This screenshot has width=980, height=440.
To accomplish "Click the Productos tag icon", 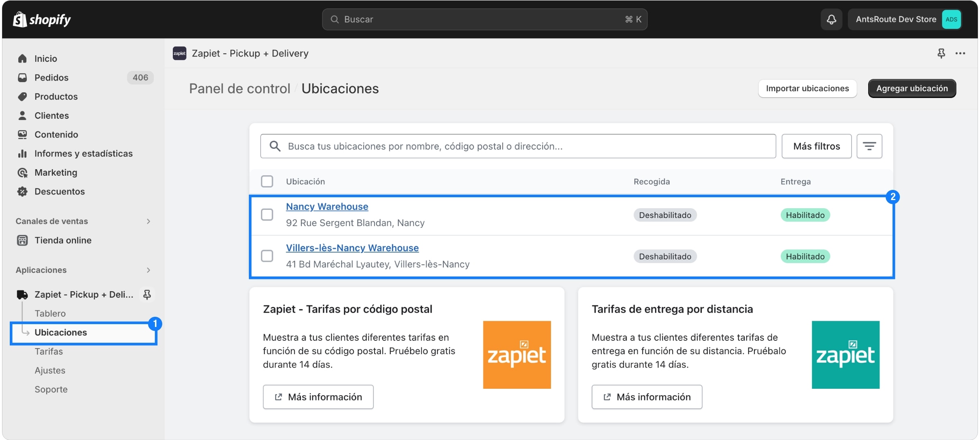I will [x=22, y=96].
